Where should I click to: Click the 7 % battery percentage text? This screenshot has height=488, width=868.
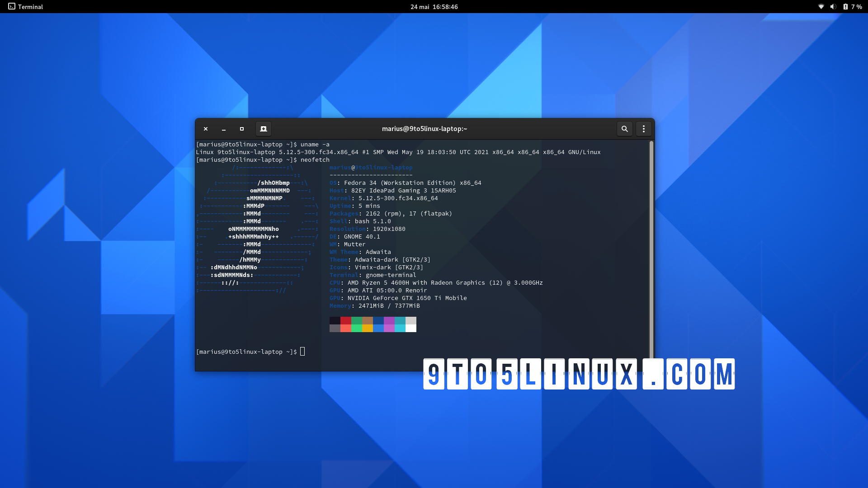click(856, 7)
